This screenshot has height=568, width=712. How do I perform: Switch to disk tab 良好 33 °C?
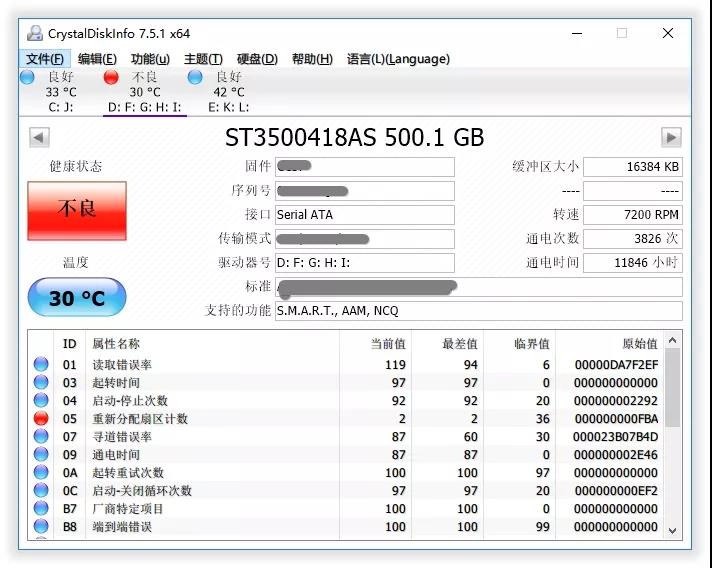(61, 91)
